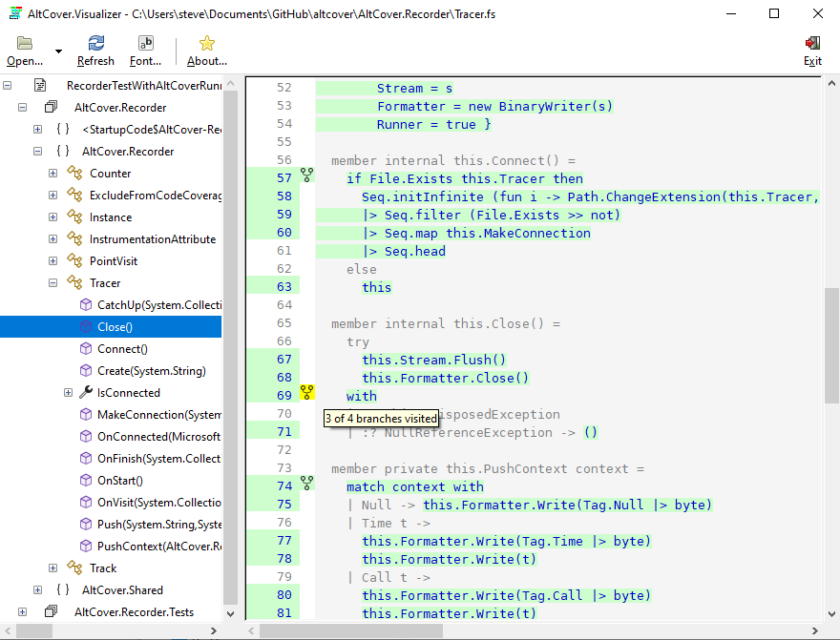Select the PointVisit class icon
840x640 pixels.
(74, 260)
